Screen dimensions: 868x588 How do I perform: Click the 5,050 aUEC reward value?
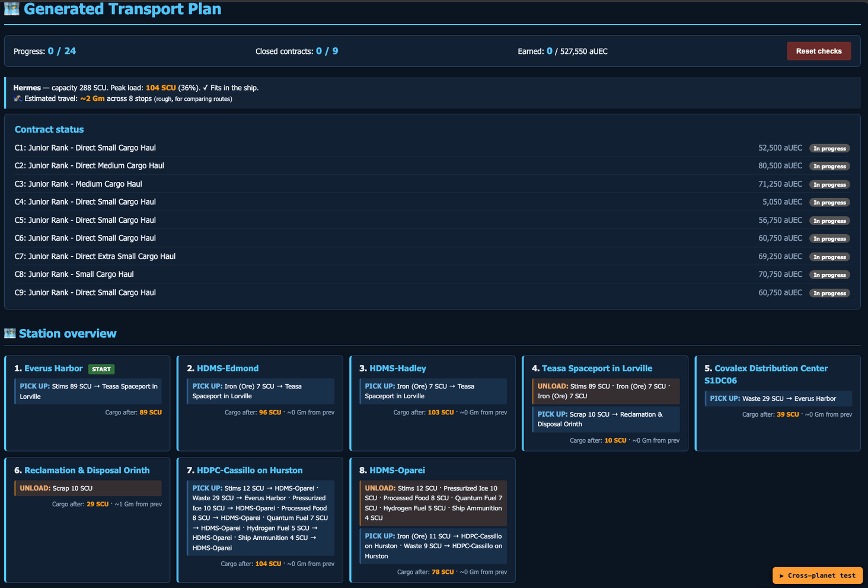(783, 202)
